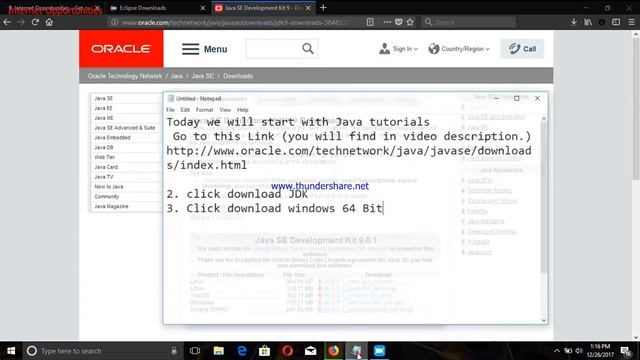The height and width of the screenshot is (360, 640).
Task: Open volume control in system tray
Action: (579, 351)
